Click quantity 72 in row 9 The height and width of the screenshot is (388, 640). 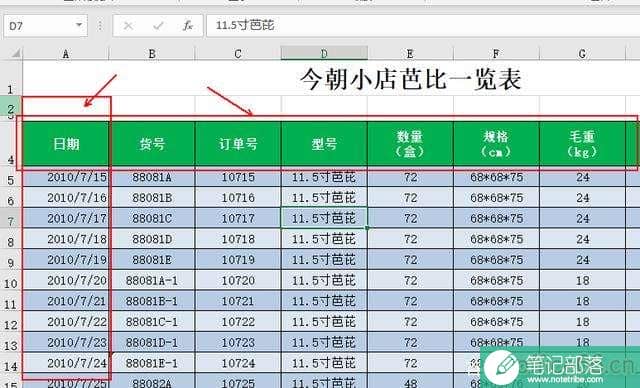point(410,260)
